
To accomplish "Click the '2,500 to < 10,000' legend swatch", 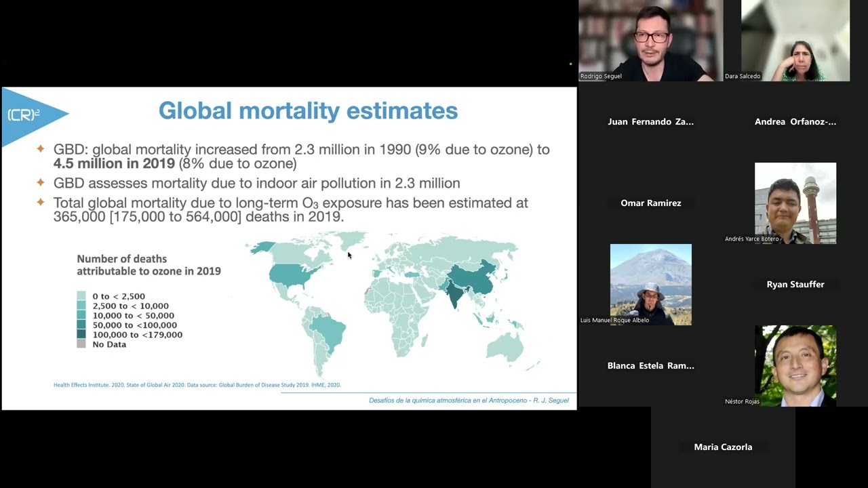I will click(x=81, y=306).
